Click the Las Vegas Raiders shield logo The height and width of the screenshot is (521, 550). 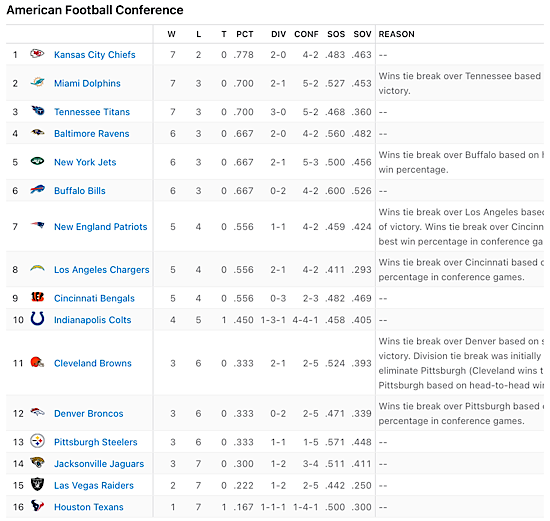[x=37, y=485]
